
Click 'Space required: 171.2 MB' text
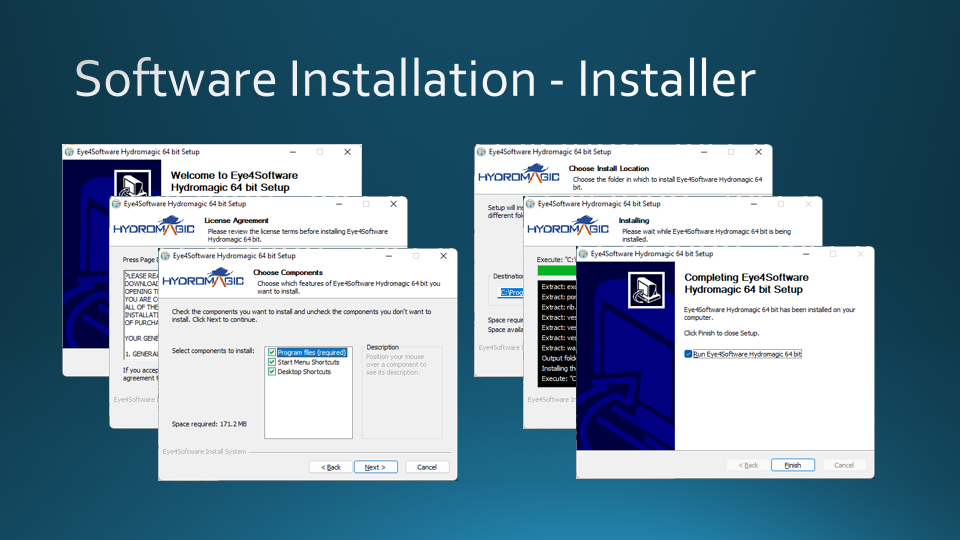tap(209, 424)
